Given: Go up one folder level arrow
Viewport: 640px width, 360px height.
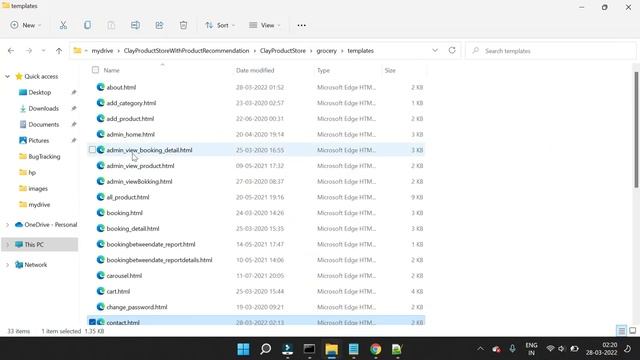Looking at the screenshot, I should [x=59, y=51].
